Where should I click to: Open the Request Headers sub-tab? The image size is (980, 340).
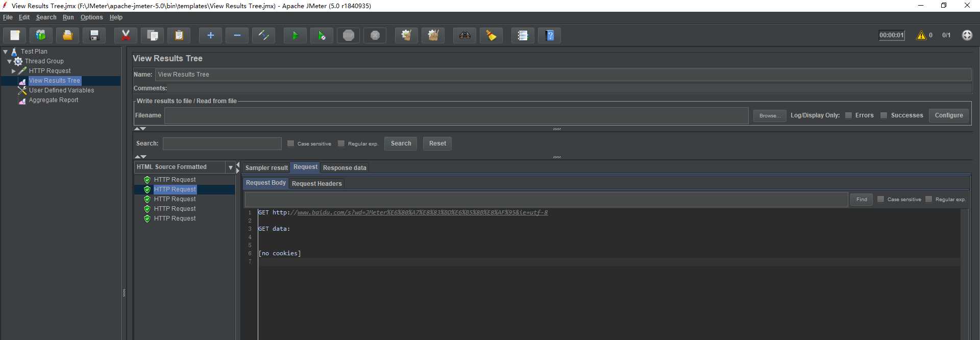[x=316, y=184]
